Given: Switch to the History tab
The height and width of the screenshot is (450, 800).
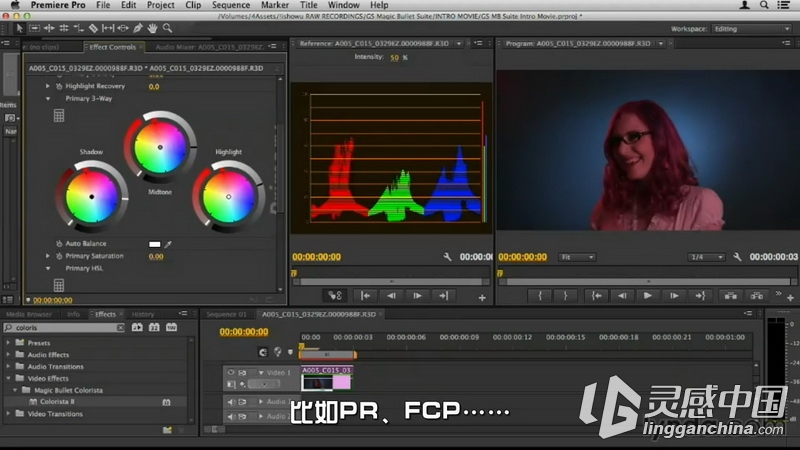Looking at the screenshot, I should tap(143, 314).
